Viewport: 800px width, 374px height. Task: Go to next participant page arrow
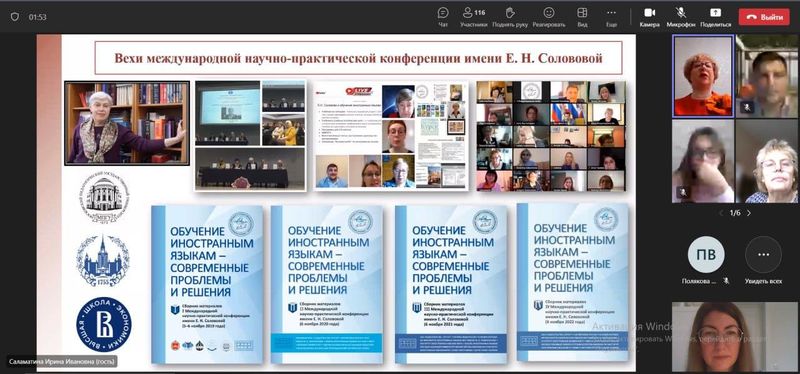(x=749, y=213)
